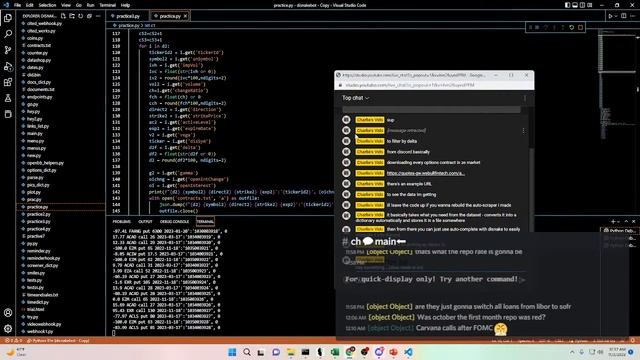
Task: Open the Go menu
Action: [79, 5]
